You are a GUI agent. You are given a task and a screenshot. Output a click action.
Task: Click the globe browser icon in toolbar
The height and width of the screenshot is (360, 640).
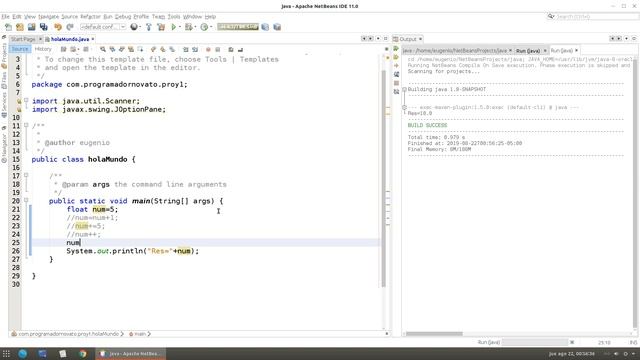click(x=133, y=27)
